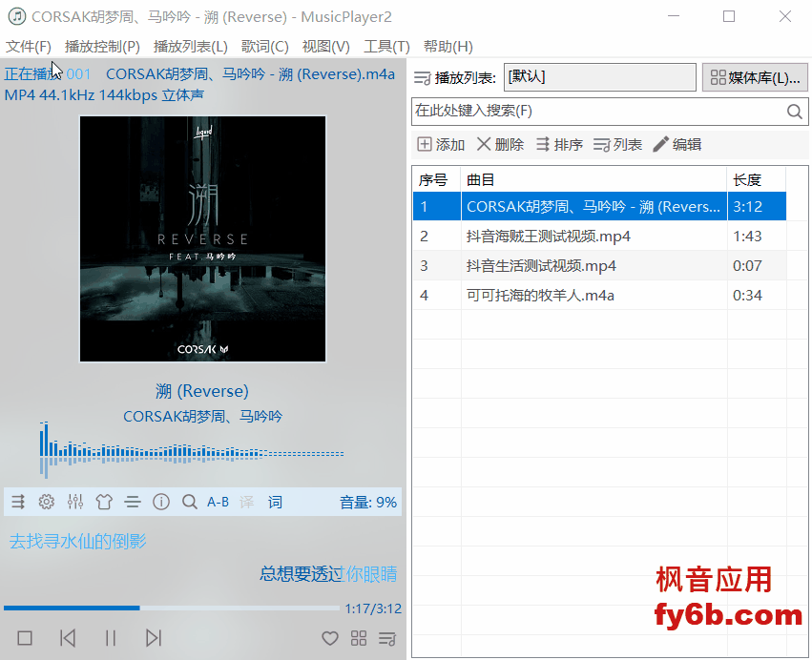The height and width of the screenshot is (660, 812).
Task: Open the 文件(F) menu
Action: 29,47
